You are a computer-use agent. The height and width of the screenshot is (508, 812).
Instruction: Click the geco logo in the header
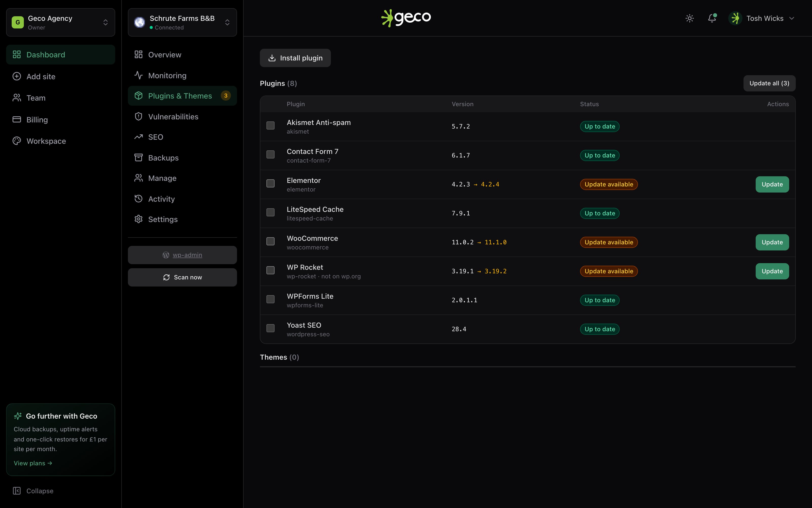click(x=406, y=18)
